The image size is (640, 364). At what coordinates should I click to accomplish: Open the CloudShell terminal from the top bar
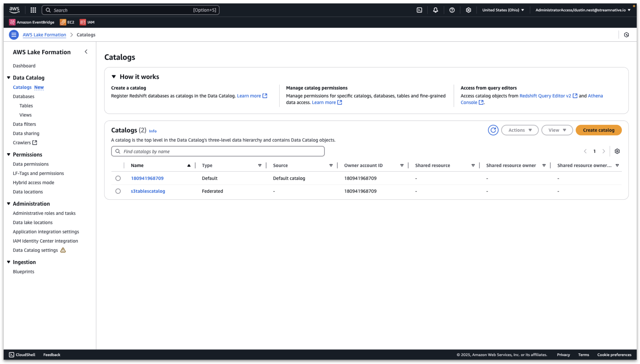coord(419,10)
